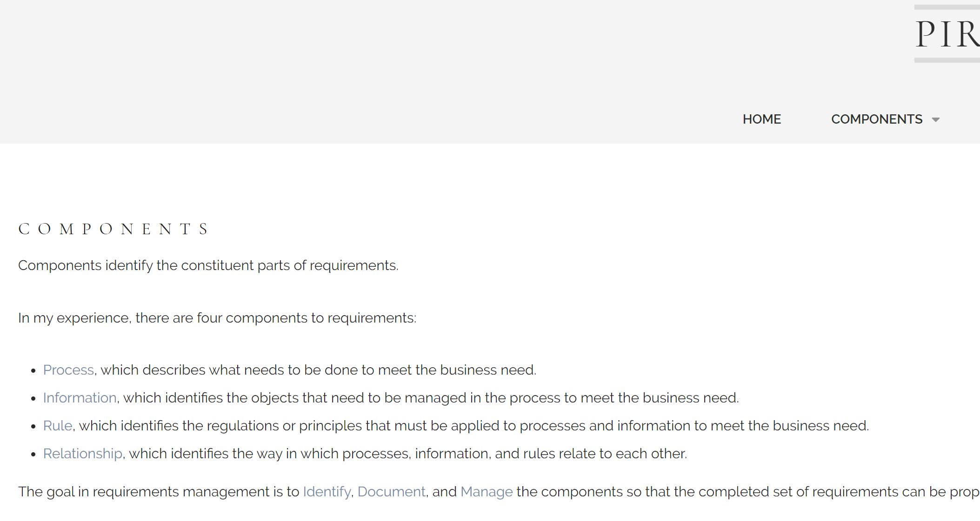This screenshot has width=980, height=521.
Task: Click 'The goal in requirements management' text
Action: tap(158, 492)
